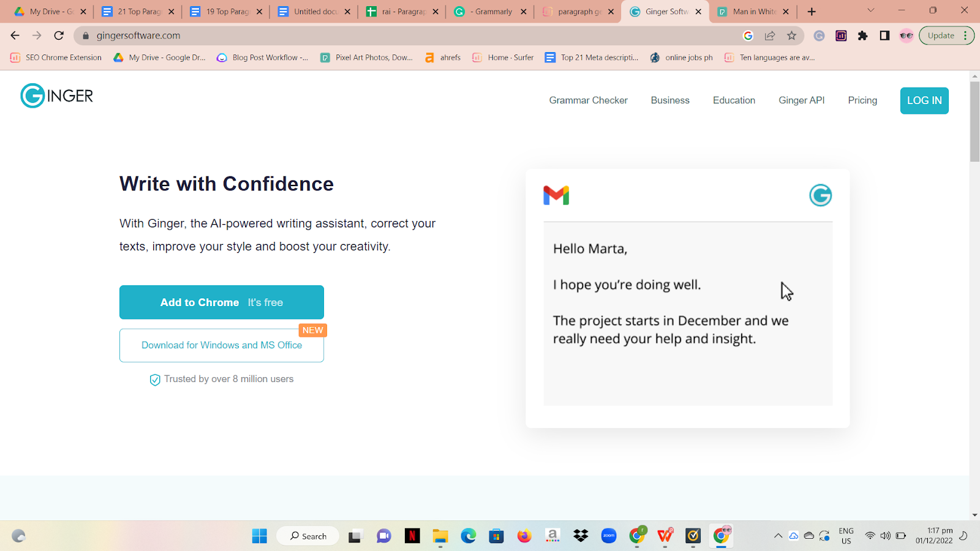
Task: Open the Home · Surfer bookmark
Action: click(x=503, y=58)
